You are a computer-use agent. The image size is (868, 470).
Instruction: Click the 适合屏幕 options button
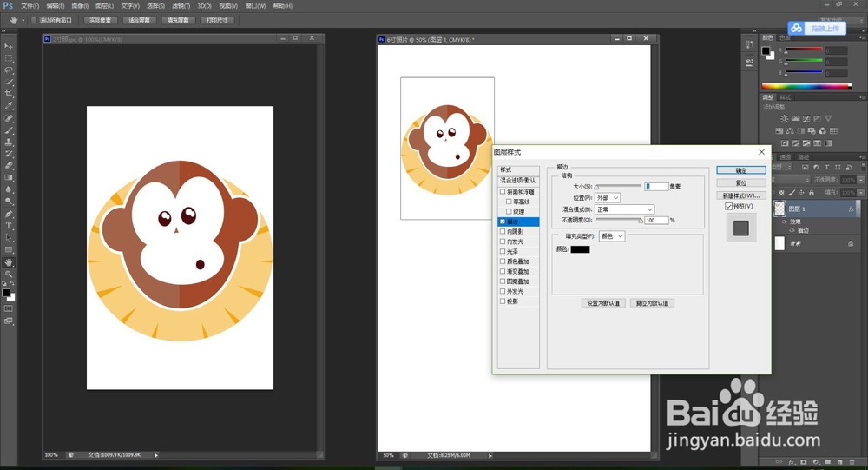[139, 20]
